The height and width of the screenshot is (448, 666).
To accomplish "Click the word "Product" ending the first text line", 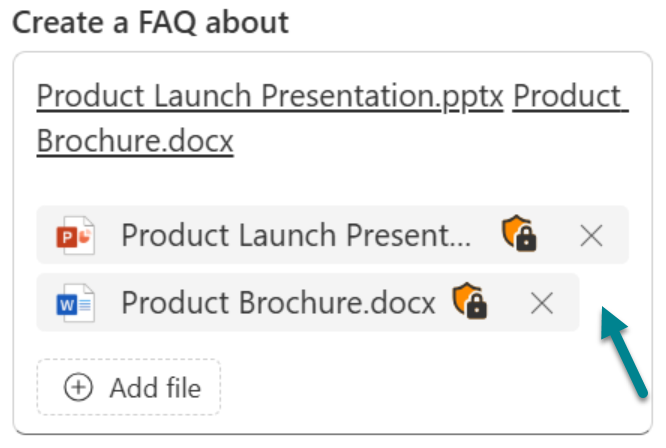I will point(571,97).
